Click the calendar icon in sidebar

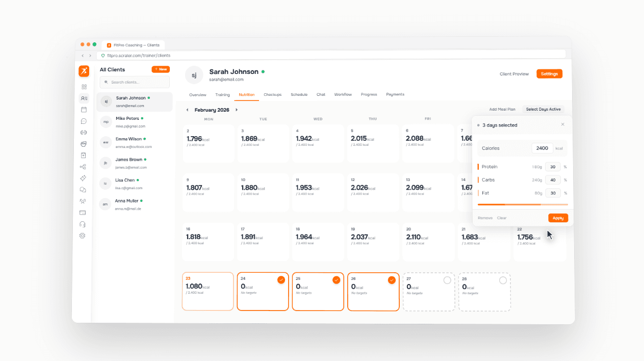click(84, 110)
